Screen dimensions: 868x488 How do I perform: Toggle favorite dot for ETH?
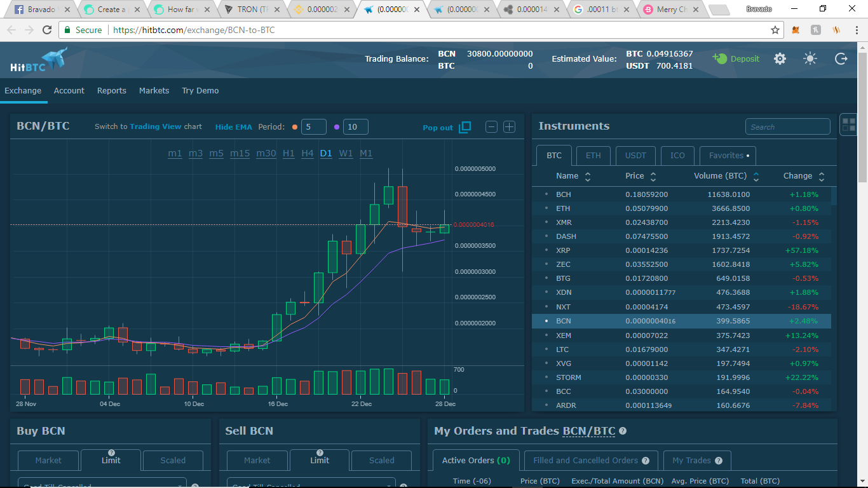coord(546,208)
